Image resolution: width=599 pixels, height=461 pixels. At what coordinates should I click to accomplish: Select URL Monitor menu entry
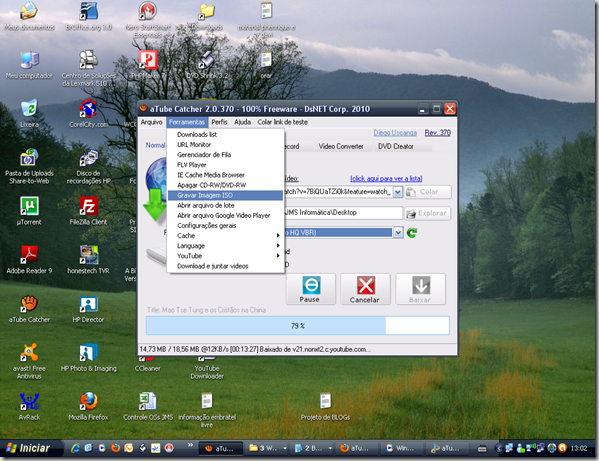coord(225,145)
